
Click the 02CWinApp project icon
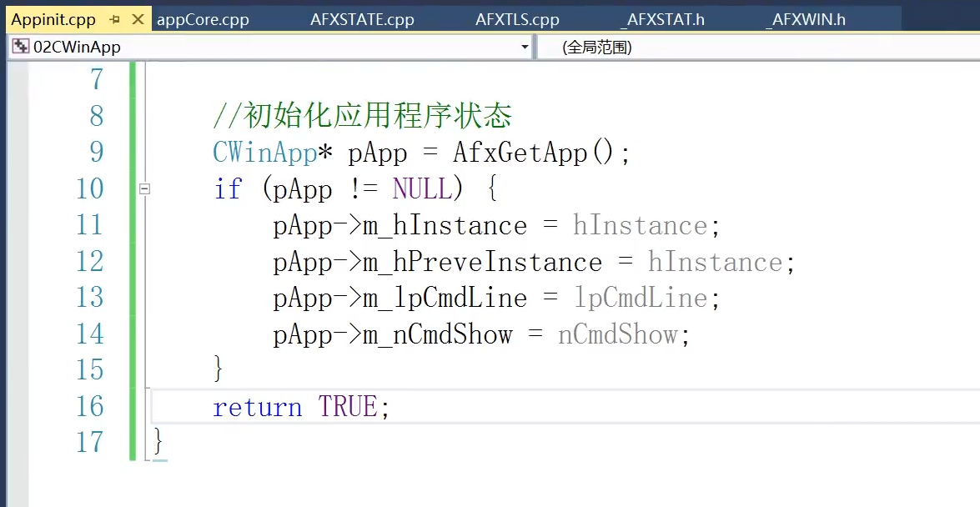point(21,46)
